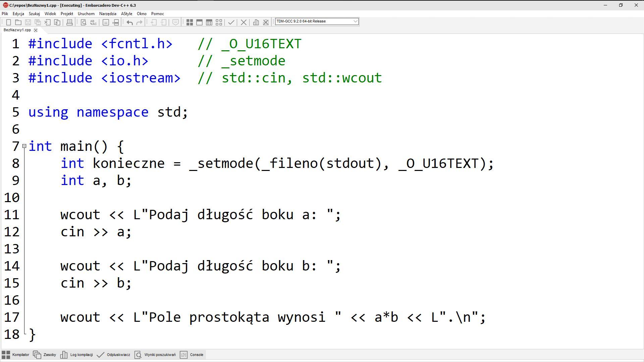This screenshot has height=362, width=644.
Task: Click the Narzędzia menu item
Action: (x=108, y=13)
